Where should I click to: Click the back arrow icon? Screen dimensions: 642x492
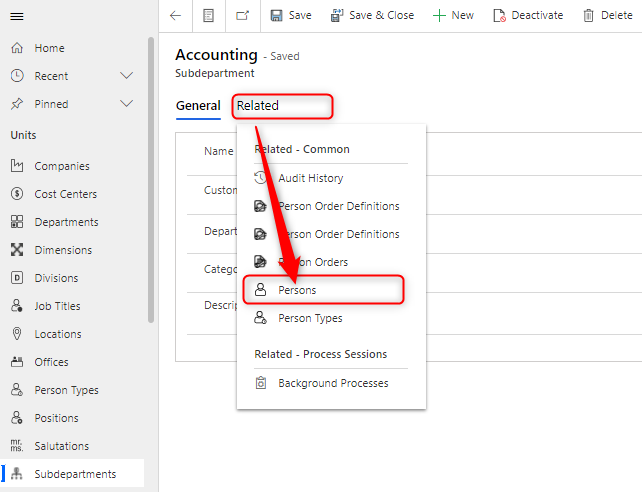176,16
